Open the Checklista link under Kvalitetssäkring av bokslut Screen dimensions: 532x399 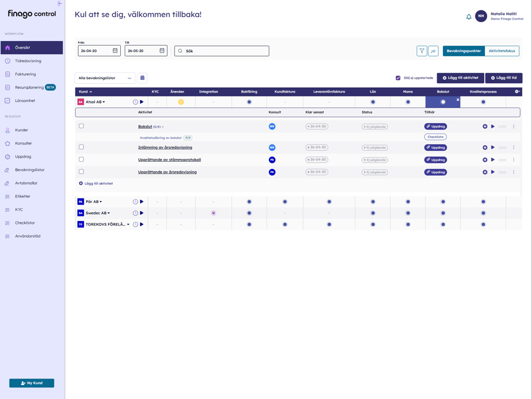(436, 136)
